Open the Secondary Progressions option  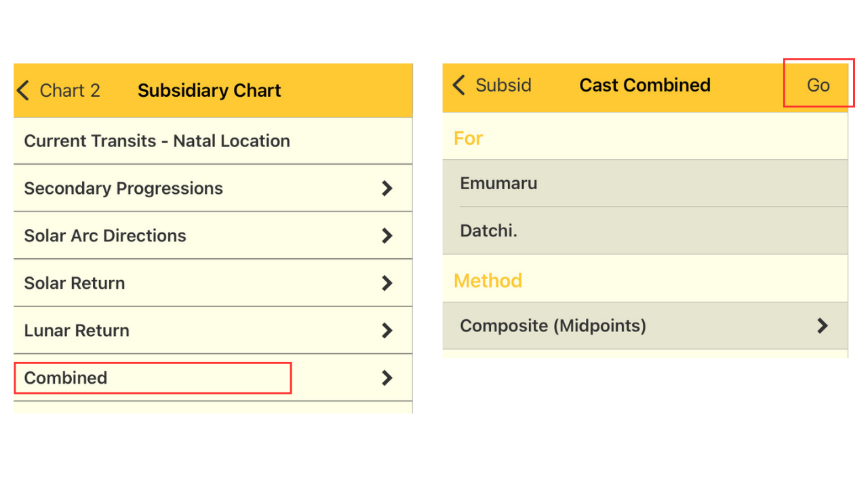123,188
